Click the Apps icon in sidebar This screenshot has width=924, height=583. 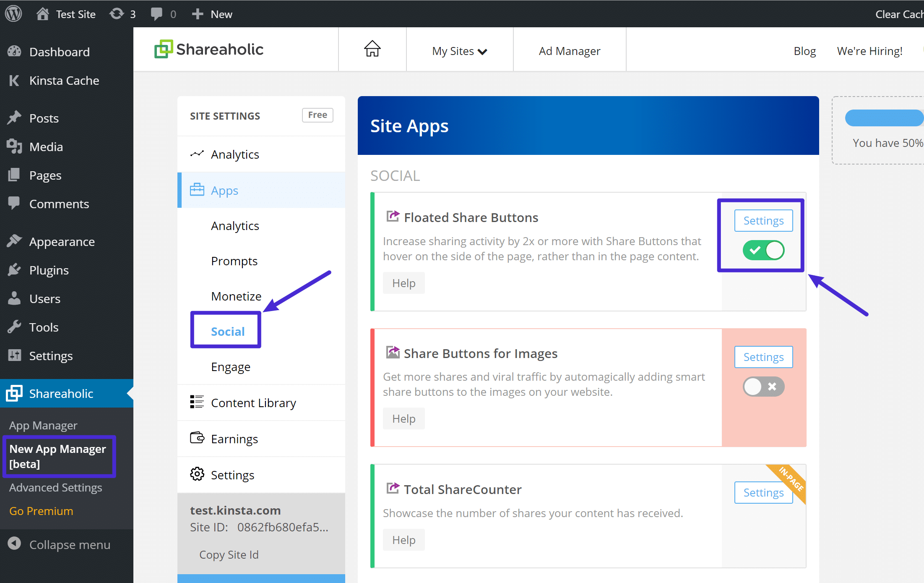coord(197,190)
